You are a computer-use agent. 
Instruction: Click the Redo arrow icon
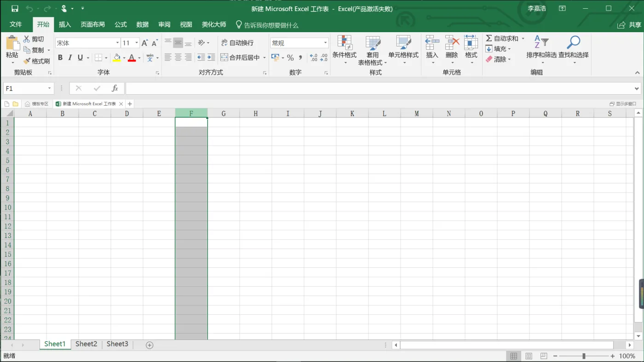point(47,8)
